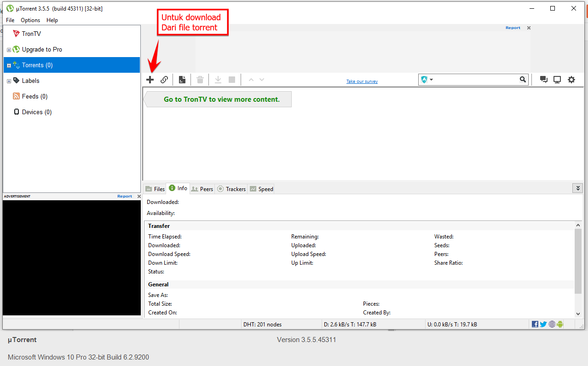Viewport: 588px width, 366px height.
Task: Select the Info tab
Action: coord(178,188)
